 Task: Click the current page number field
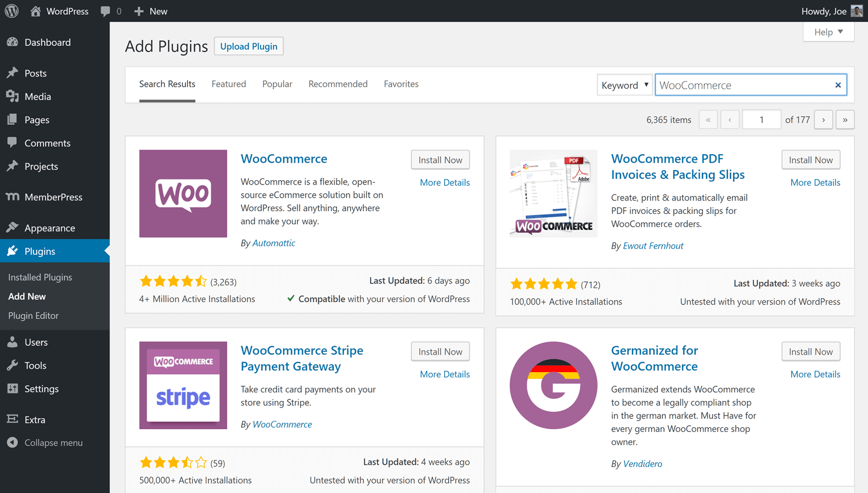(x=761, y=120)
